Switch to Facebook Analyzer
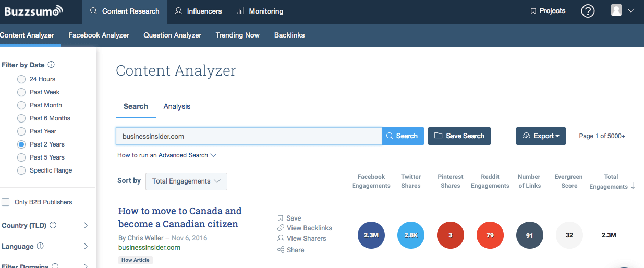Screen dimensions: 644x268 tap(99, 35)
